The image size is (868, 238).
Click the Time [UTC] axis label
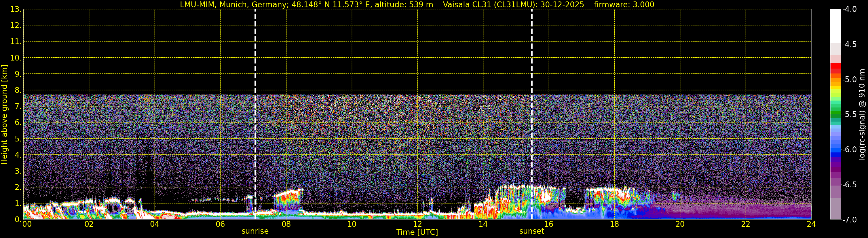click(417, 232)
